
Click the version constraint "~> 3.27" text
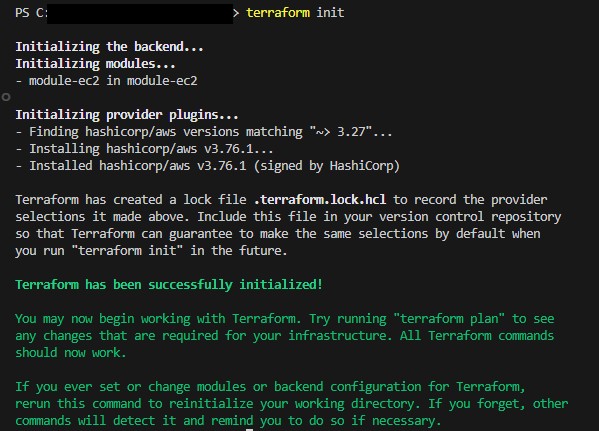coord(341,132)
